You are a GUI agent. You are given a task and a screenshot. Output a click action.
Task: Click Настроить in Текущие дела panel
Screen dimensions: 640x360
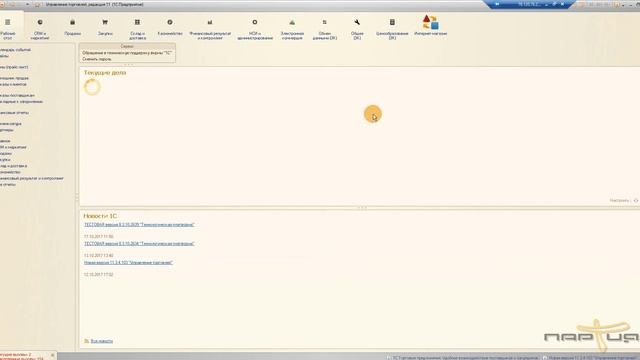coord(619,200)
